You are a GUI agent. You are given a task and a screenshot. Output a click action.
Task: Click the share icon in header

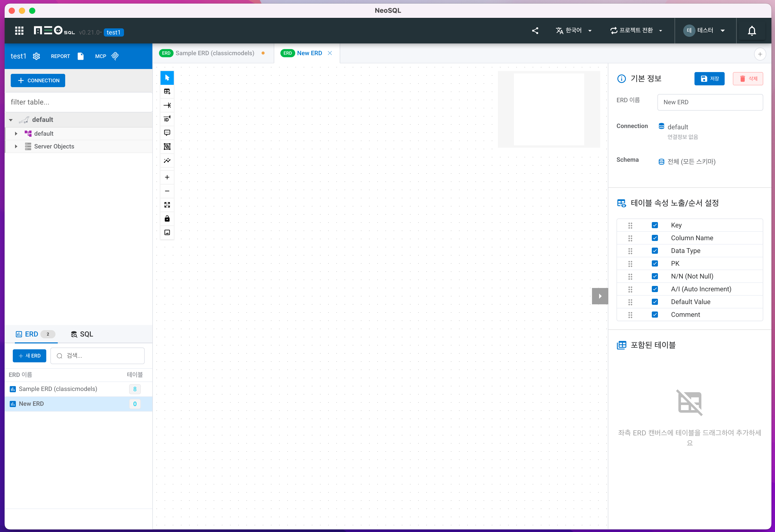(x=535, y=31)
